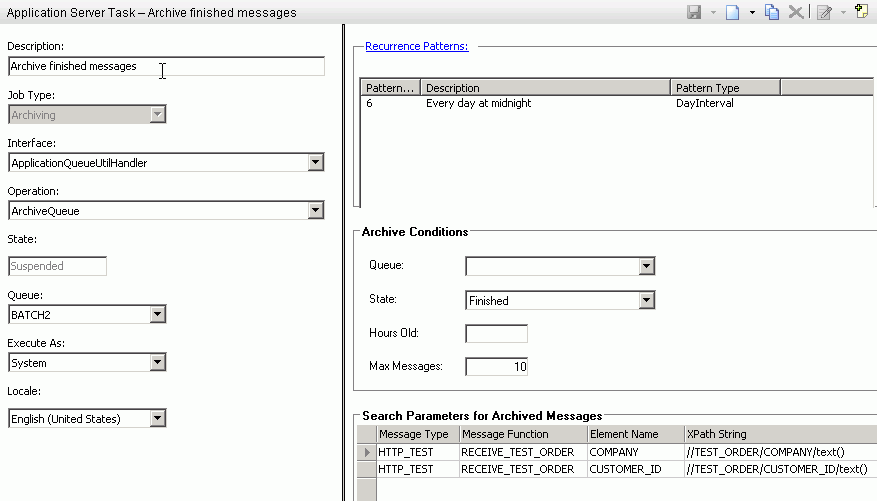This screenshot has height=501, width=877.
Task: Click pattern number '6' cell
Action: (x=369, y=103)
